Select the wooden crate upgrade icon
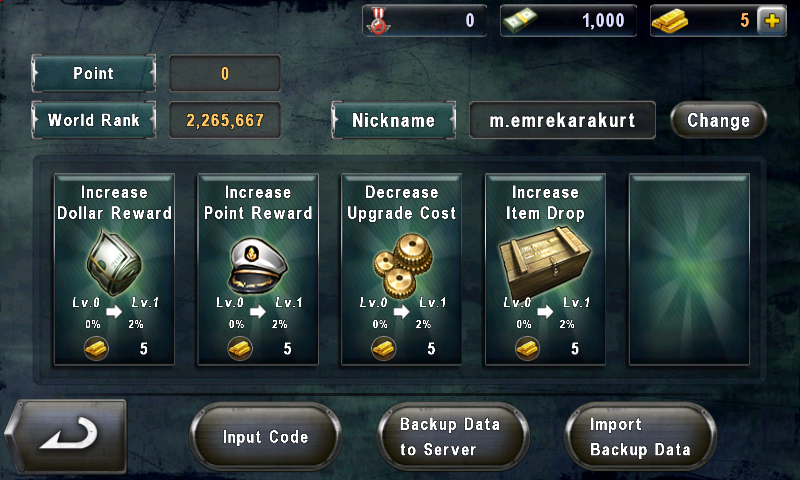800x480 pixels. coord(544,263)
